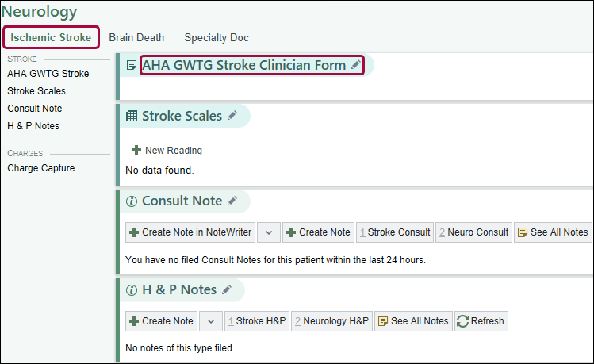Add a New Reading in Stroke Scales
The image size is (594, 364).
167,151
